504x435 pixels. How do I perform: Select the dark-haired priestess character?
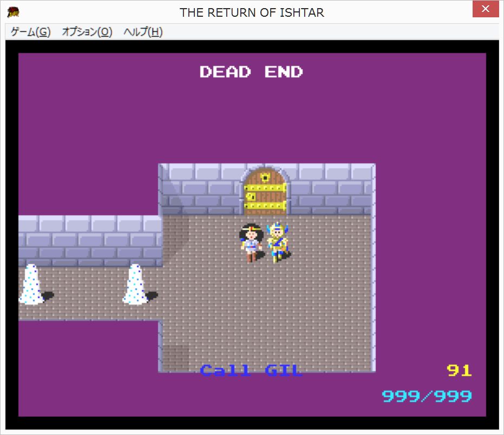pos(251,242)
